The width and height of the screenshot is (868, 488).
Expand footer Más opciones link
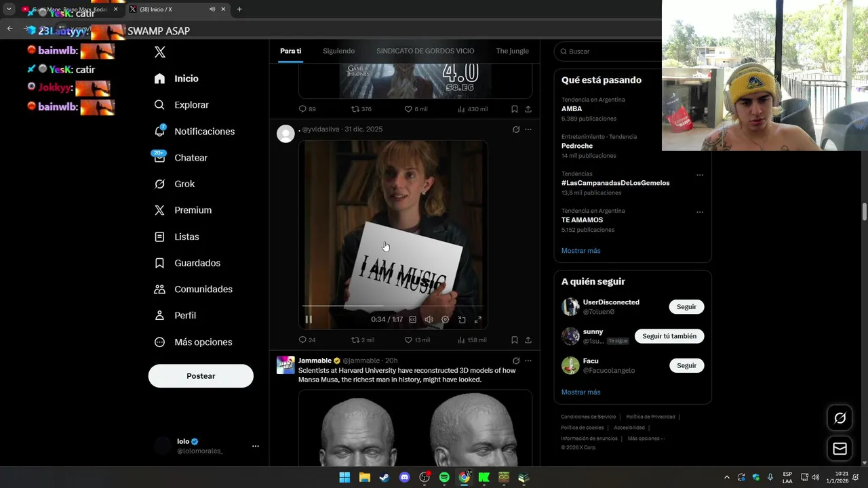646,439
